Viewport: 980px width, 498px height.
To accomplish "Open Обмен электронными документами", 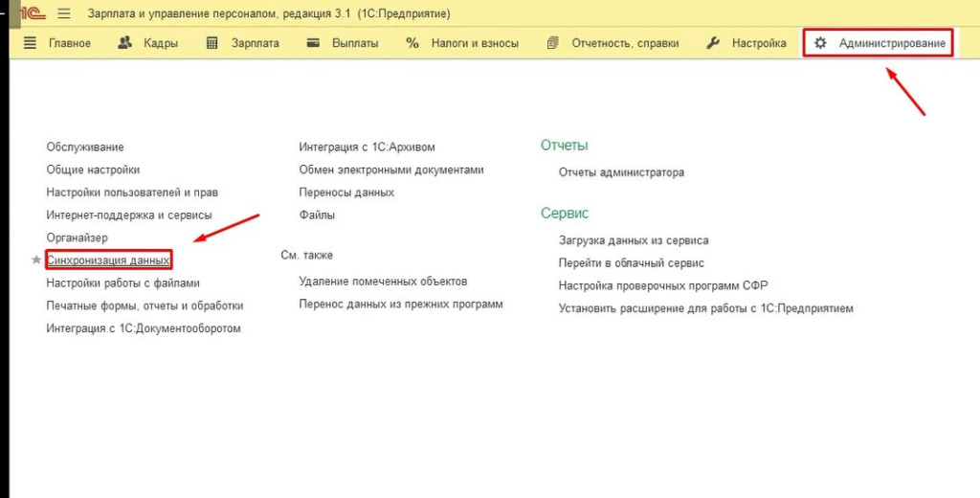I will click(x=391, y=170).
